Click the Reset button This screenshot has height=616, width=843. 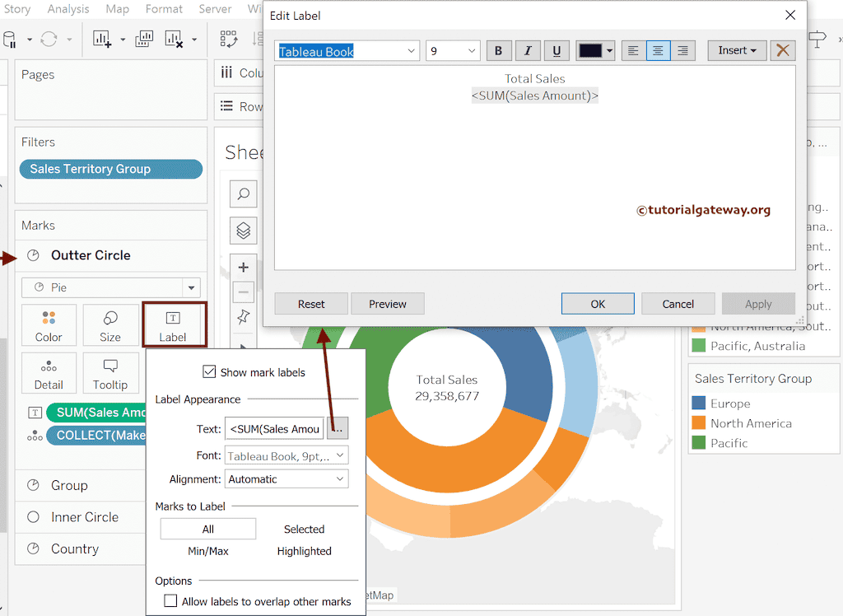(x=311, y=304)
